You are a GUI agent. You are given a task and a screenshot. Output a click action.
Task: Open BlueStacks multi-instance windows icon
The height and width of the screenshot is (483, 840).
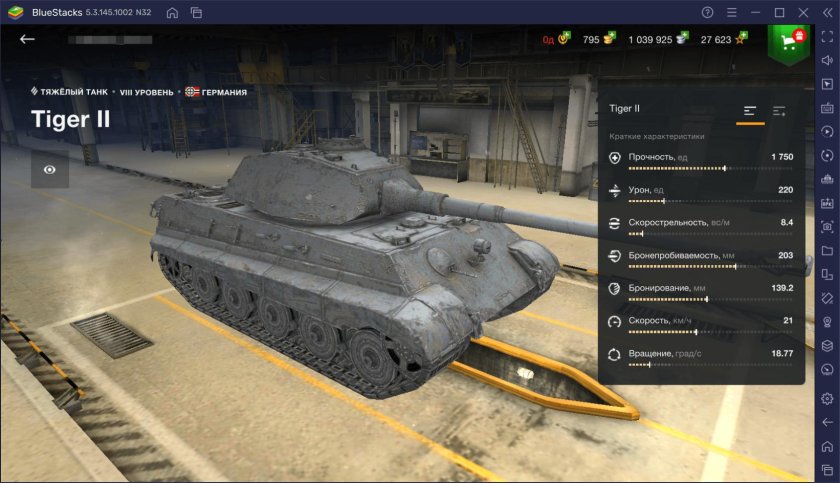(196, 12)
